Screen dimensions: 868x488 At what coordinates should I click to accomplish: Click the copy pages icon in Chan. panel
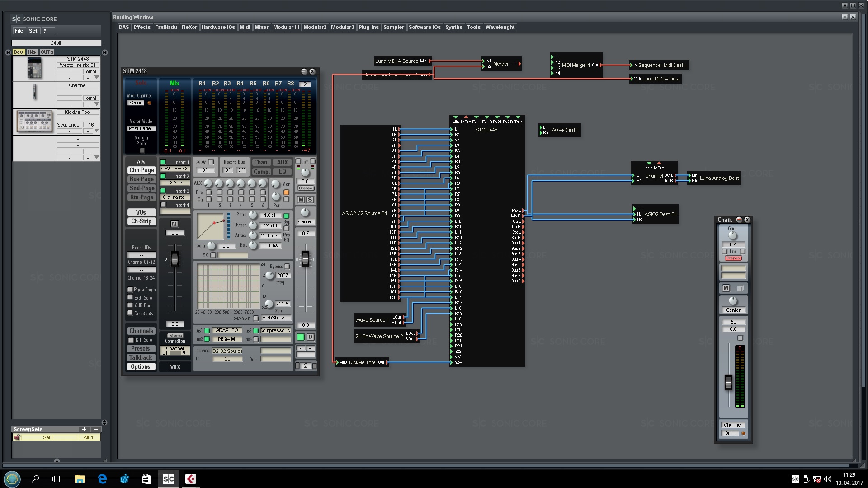tap(741, 288)
